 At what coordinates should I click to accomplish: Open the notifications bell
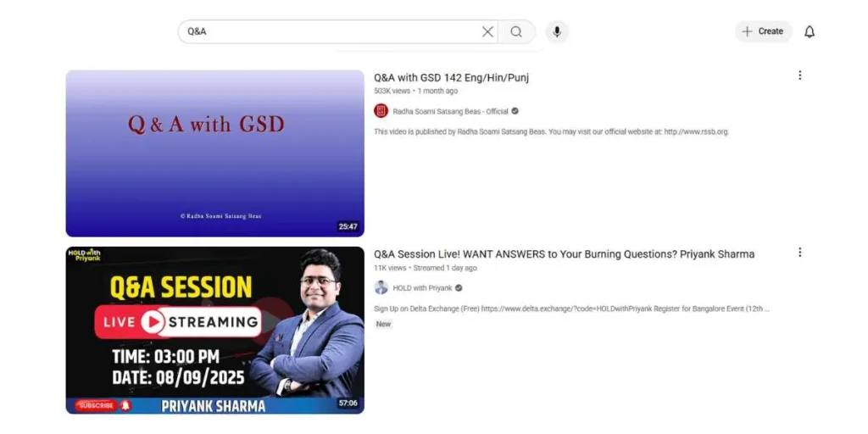810,31
